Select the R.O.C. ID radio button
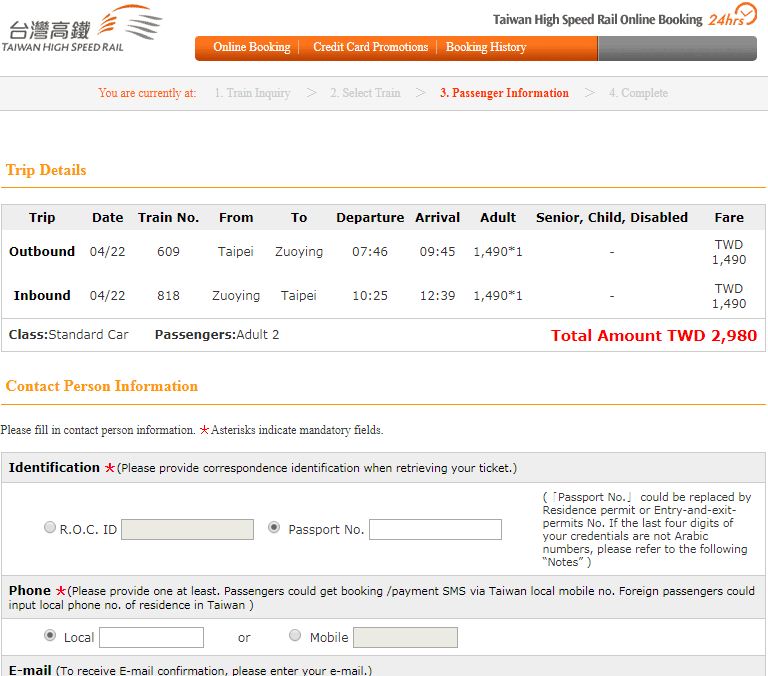Image resolution: width=768 pixels, height=676 pixels. click(x=50, y=528)
